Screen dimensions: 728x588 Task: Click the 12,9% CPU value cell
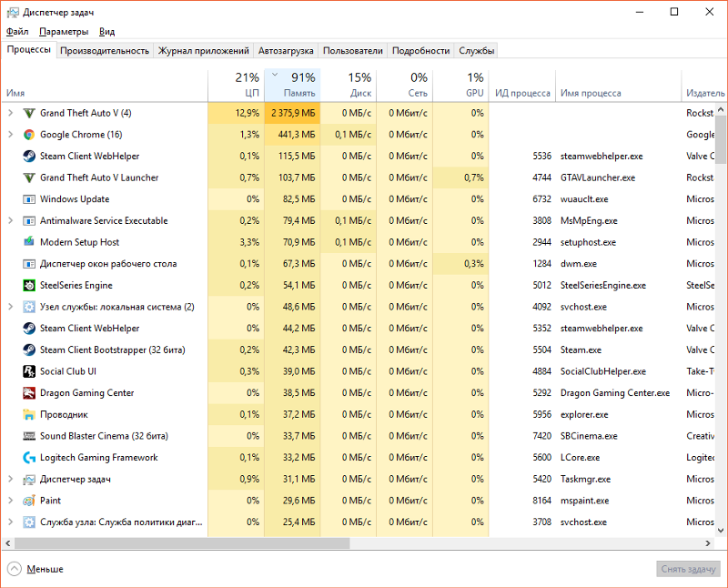237,113
